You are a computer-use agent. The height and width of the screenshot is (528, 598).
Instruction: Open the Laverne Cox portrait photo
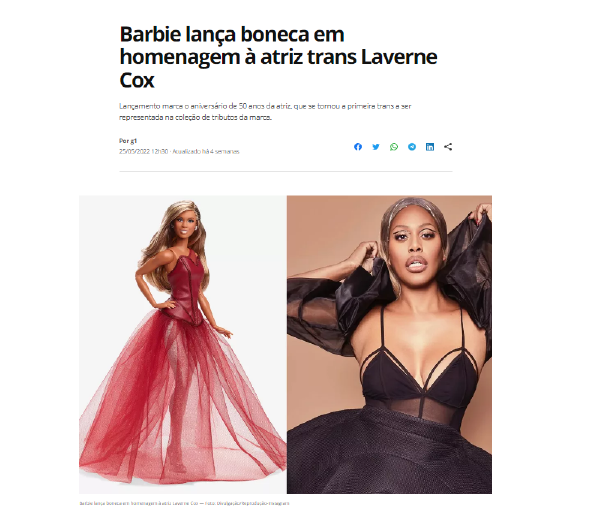[389, 344]
